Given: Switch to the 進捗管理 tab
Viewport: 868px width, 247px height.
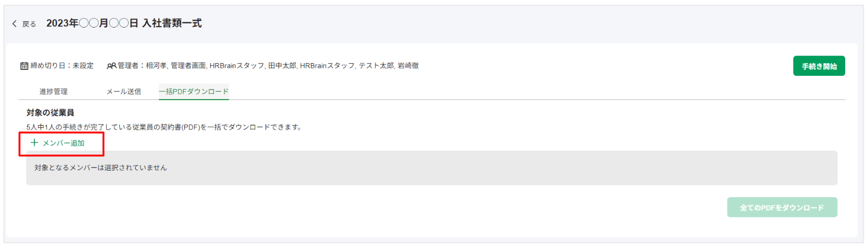Looking at the screenshot, I should (x=54, y=92).
